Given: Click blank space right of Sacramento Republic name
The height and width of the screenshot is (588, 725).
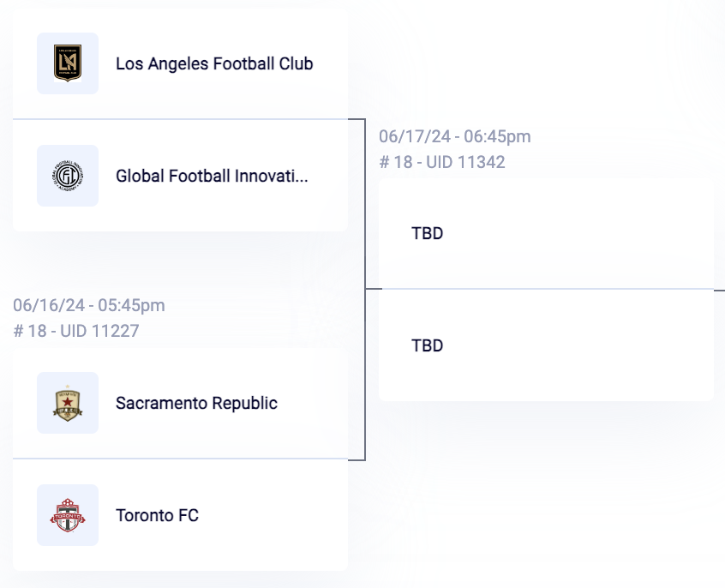Looking at the screenshot, I should pos(313,403).
